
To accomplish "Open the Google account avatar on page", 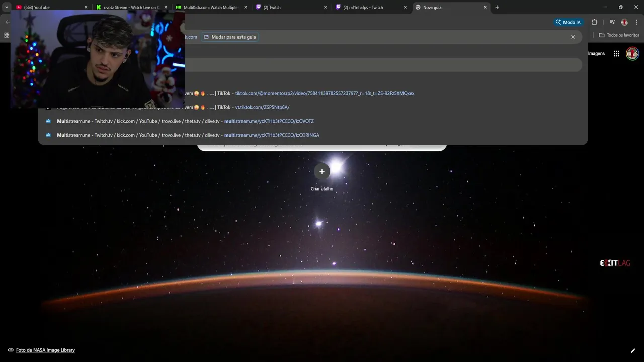I will [632, 54].
